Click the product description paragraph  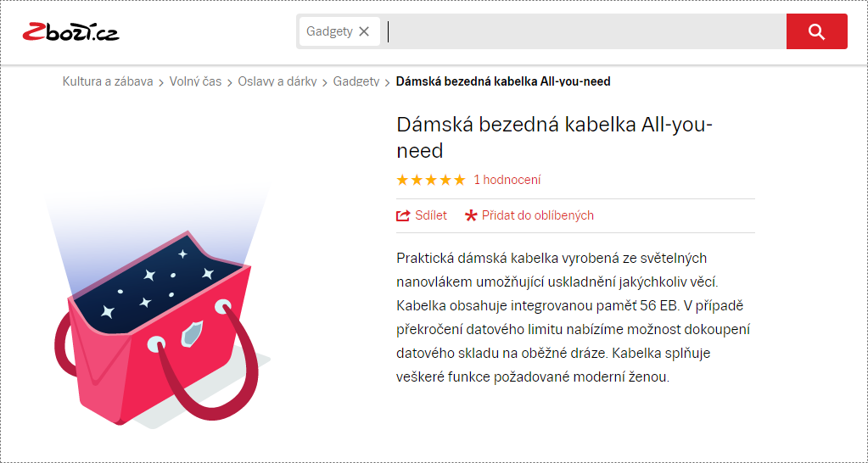coord(574,318)
